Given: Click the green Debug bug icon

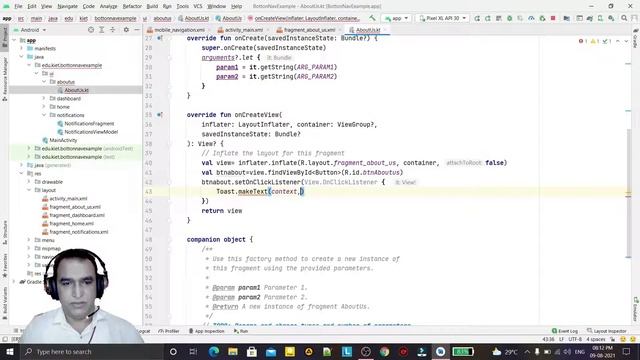Looking at the screenshot, I should point(509,18).
